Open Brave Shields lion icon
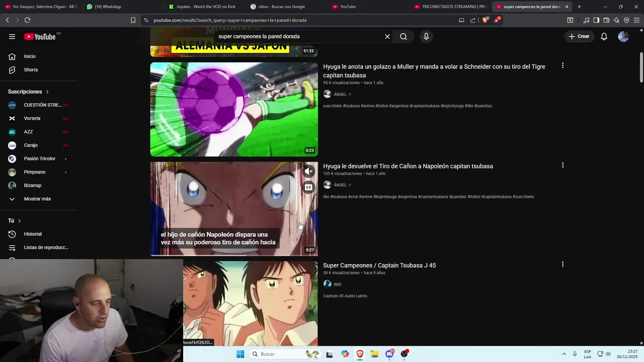Screen dimensions: 644x362 click(486, 20)
